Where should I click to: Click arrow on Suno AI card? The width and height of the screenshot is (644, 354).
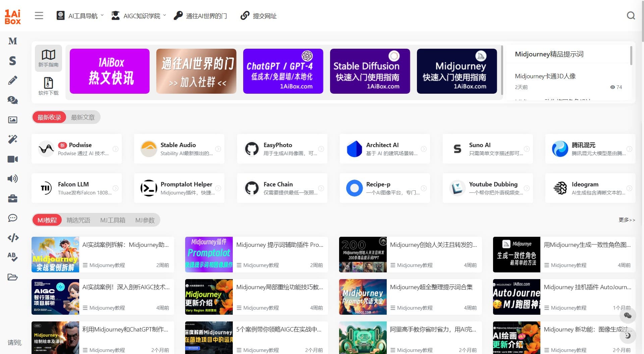click(527, 149)
